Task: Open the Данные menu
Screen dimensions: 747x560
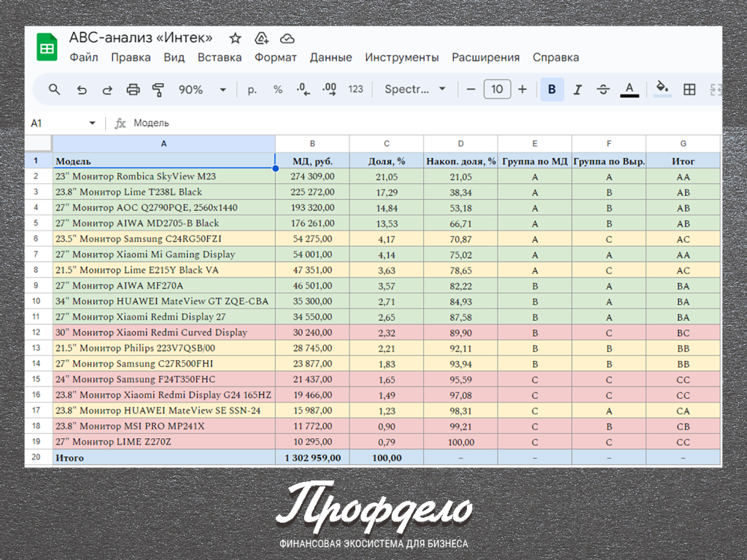Action: [330, 58]
